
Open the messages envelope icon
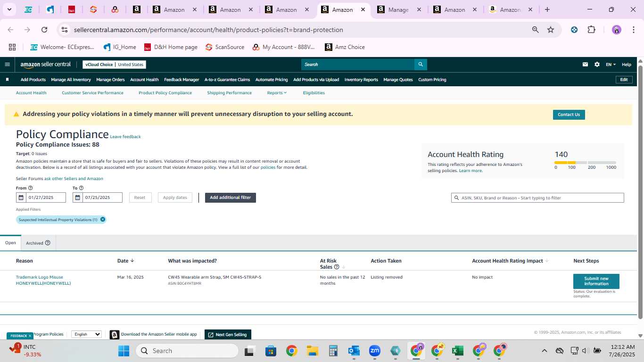point(585,65)
